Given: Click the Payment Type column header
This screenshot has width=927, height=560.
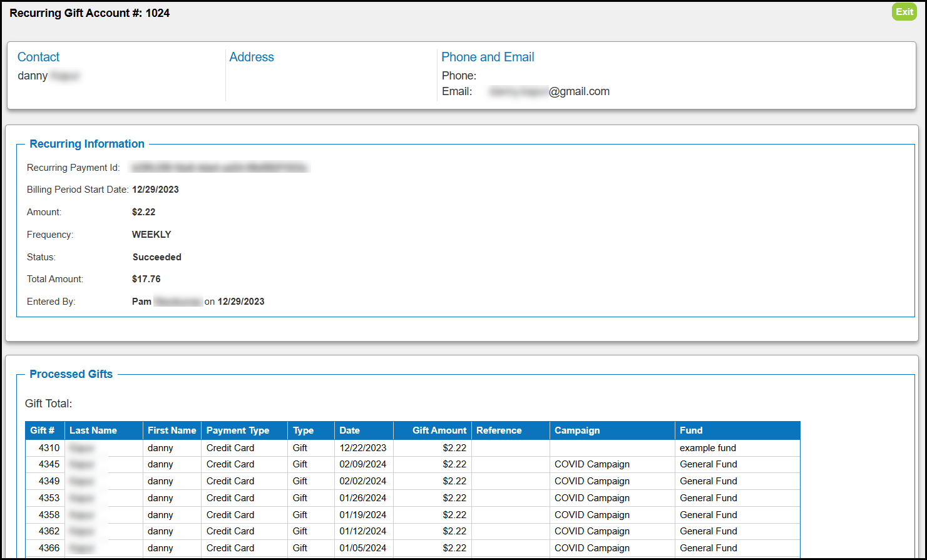Looking at the screenshot, I should [245, 430].
